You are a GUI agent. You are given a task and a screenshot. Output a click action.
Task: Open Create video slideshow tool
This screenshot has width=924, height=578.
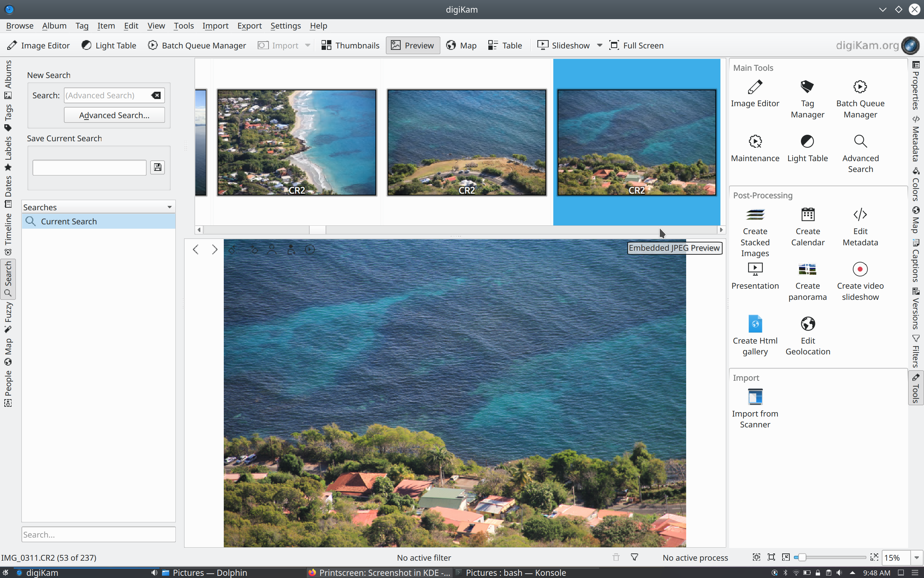click(x=860, y=282)
